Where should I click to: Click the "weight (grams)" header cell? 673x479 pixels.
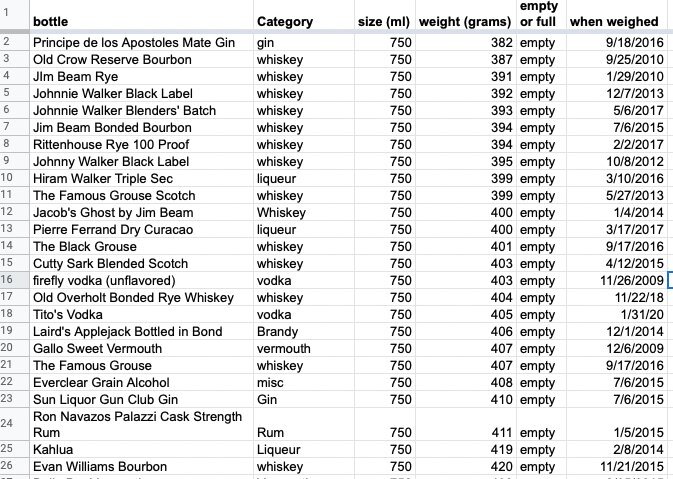[465, 21]
